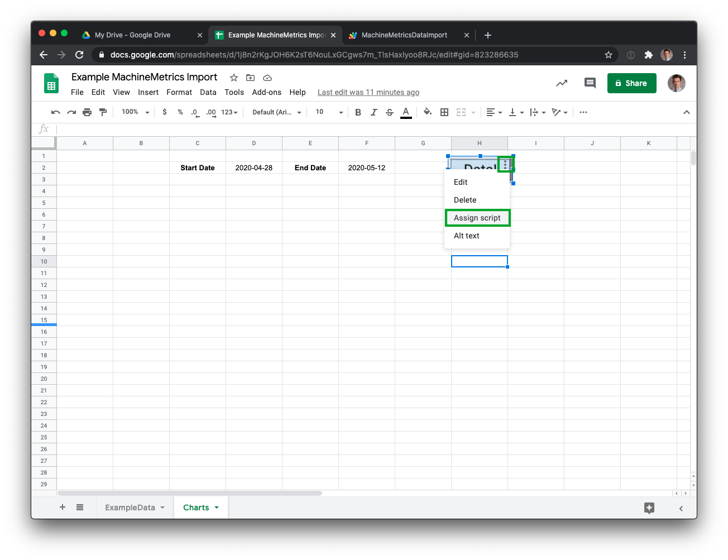Toggle strikethrough formatting
The image size is (728, 560).
[390, 112]
